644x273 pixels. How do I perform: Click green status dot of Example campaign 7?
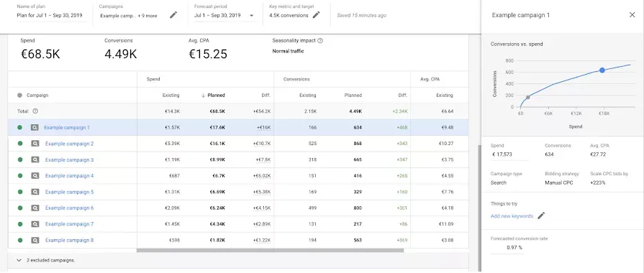[x=19, y=224]
